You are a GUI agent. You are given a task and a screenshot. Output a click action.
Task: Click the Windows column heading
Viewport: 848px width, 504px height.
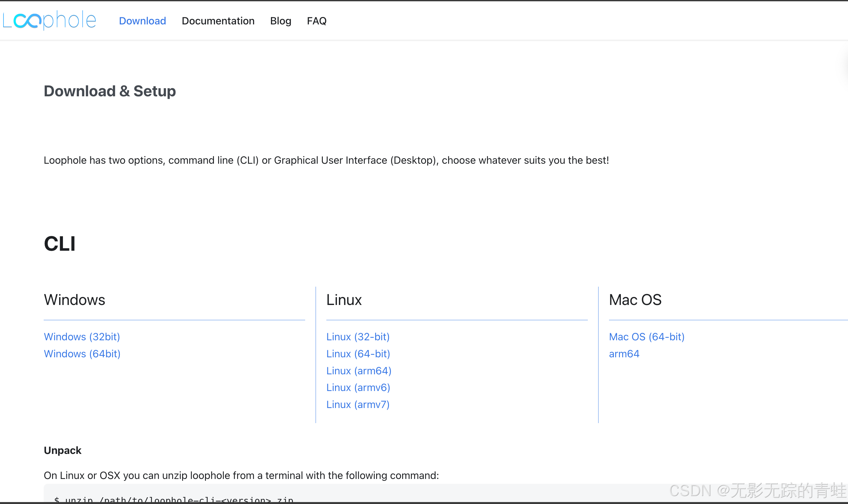[75, 300]
